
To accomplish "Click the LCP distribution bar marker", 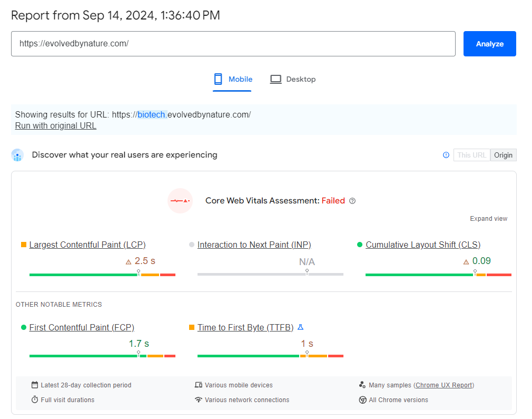I will (x=139, y=272).
